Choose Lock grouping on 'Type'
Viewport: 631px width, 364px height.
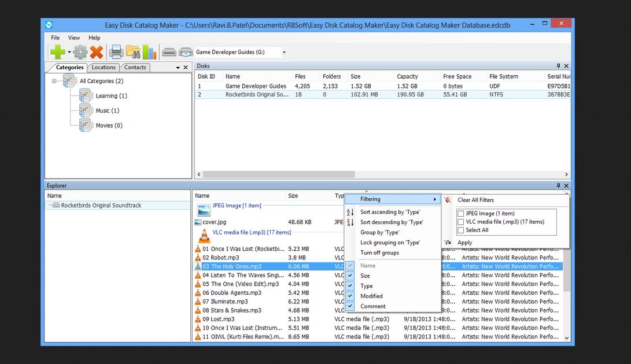tap(390, 243)
